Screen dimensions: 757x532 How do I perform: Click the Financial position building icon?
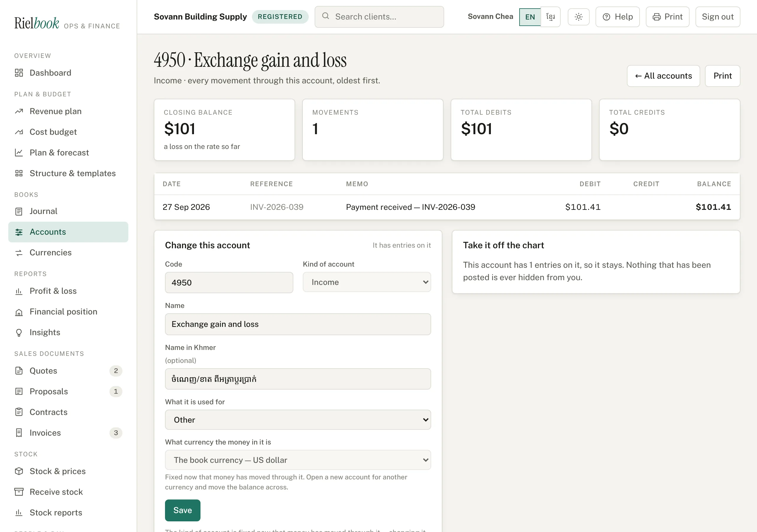point(19,312)
